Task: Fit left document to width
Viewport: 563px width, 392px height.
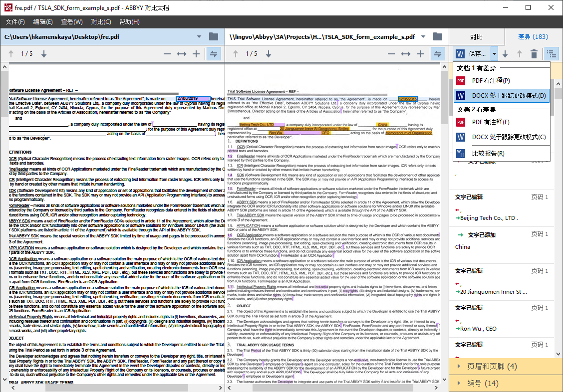Action: pyautogui.click(x=182, y=54)
